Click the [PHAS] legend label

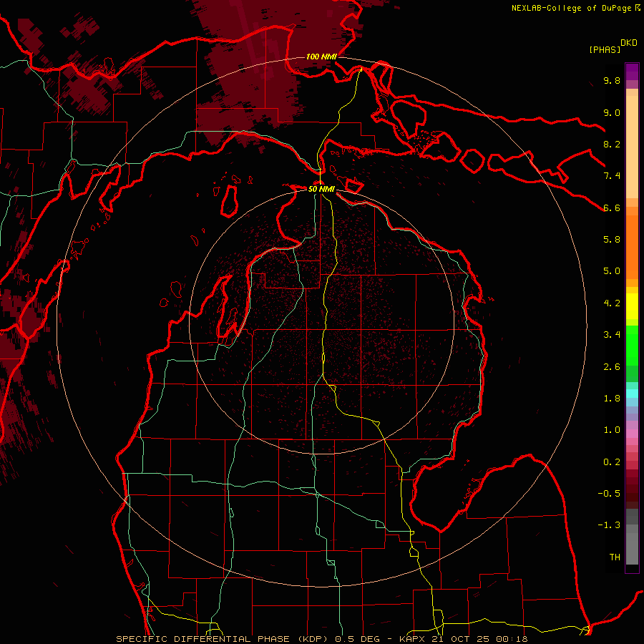click(605, 50)
